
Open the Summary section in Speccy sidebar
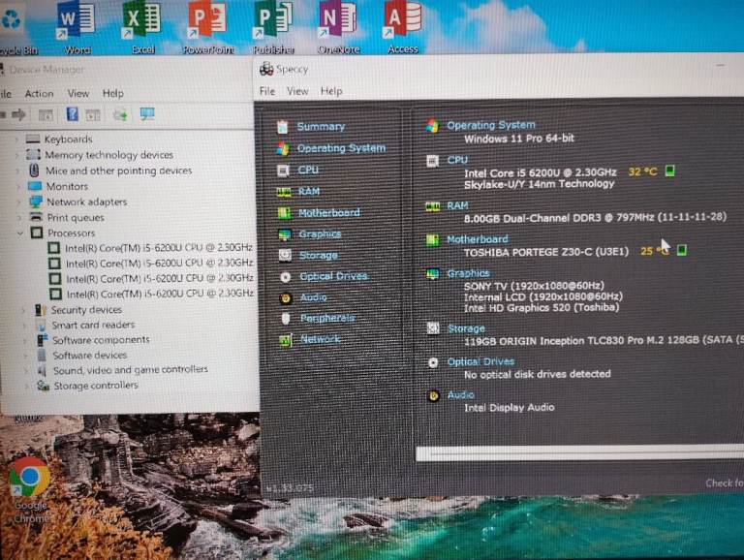tap(320, 127)
